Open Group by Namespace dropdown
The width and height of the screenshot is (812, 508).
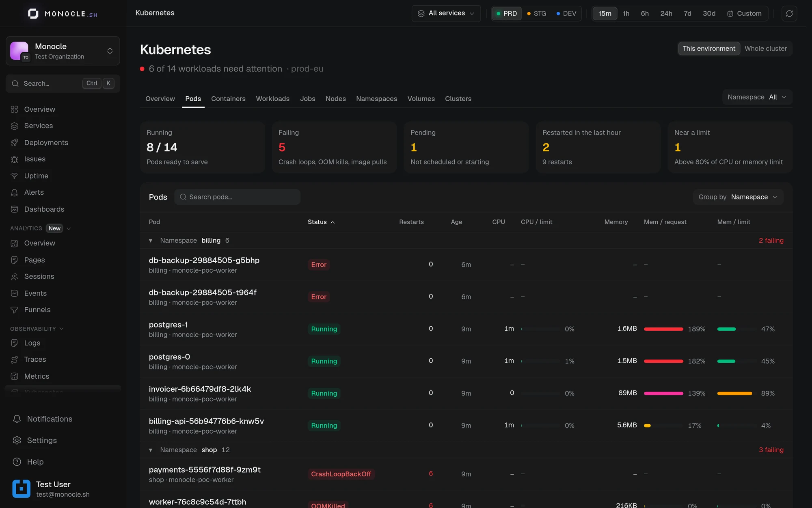click(x=738, y=197)
